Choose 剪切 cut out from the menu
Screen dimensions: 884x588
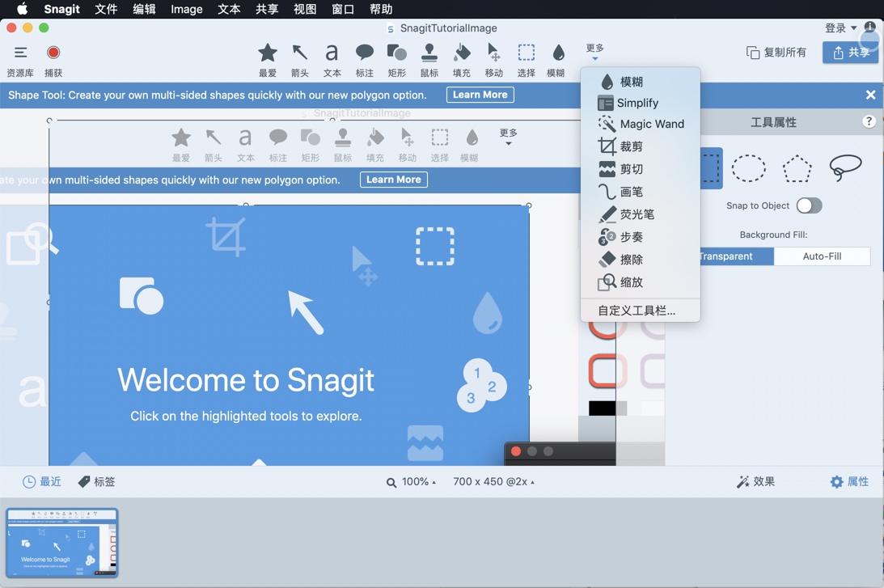click(x=641, y=169)
